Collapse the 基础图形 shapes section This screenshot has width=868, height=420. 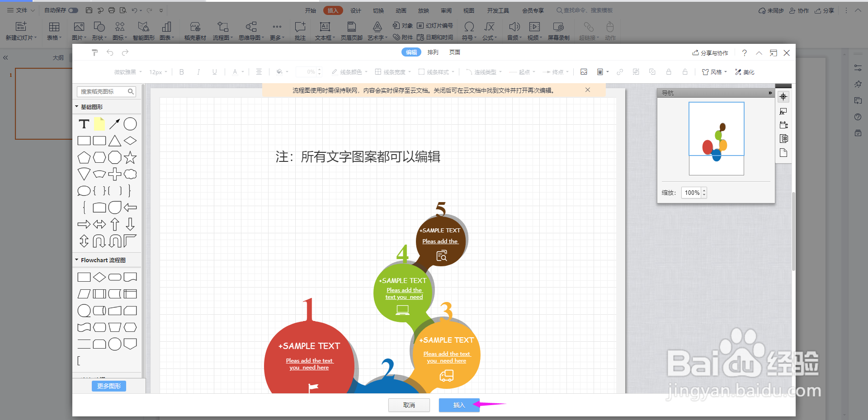[76, 106]
